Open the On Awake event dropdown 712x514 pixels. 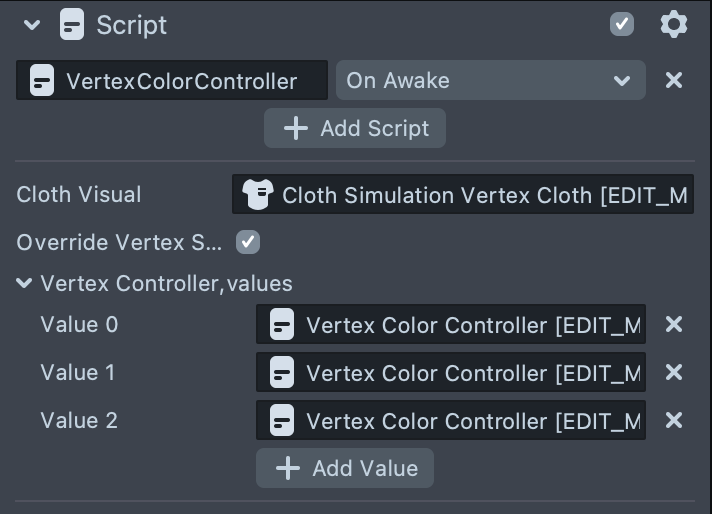490,80
